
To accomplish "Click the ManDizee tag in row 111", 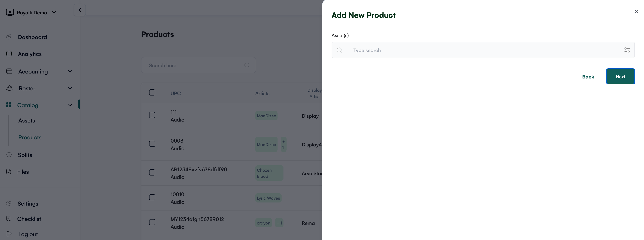I will pyautogui.click(x=266, y=116).
